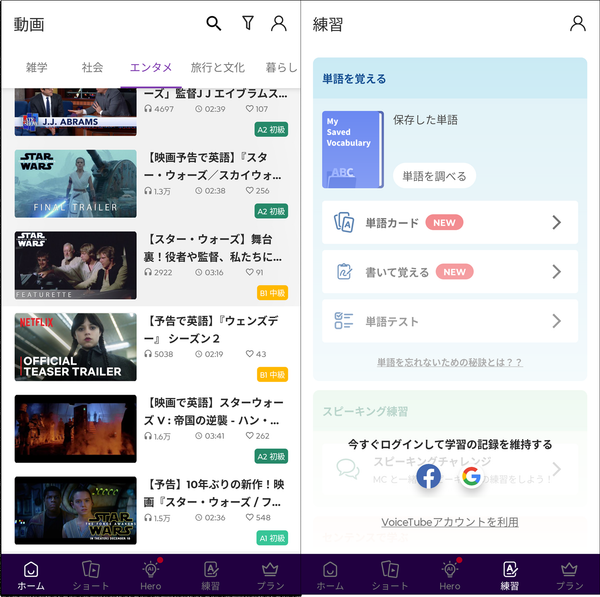
Task: Open Star Wars Force Awakens thumbnail
Action: tap(75, 511)
